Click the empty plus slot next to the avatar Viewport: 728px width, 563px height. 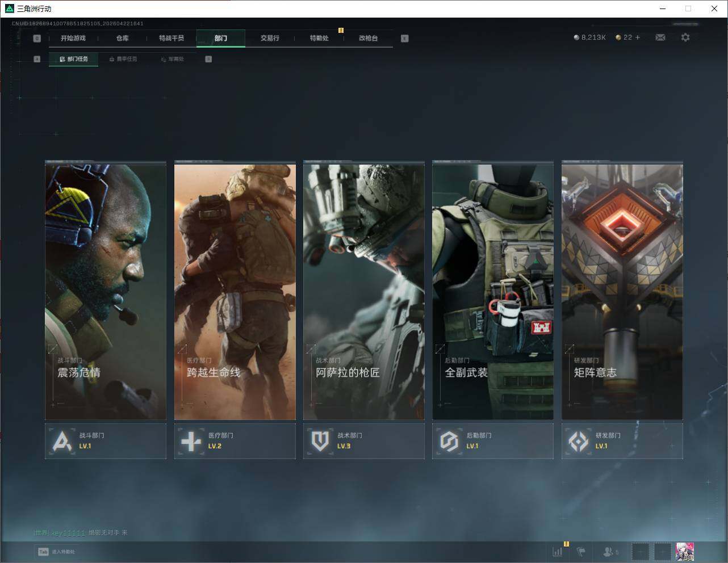[662, 551]
